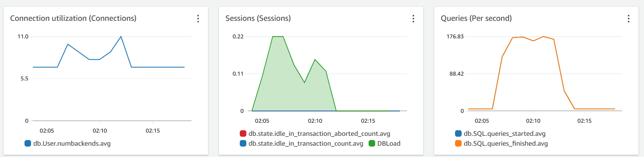Click red swatch for idle_in_transaction_aborted_count

(243, 134)
